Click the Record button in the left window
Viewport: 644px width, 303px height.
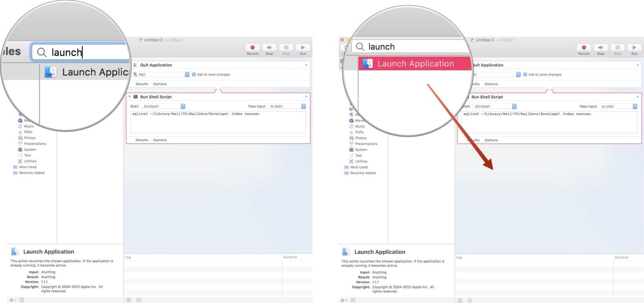252,48
